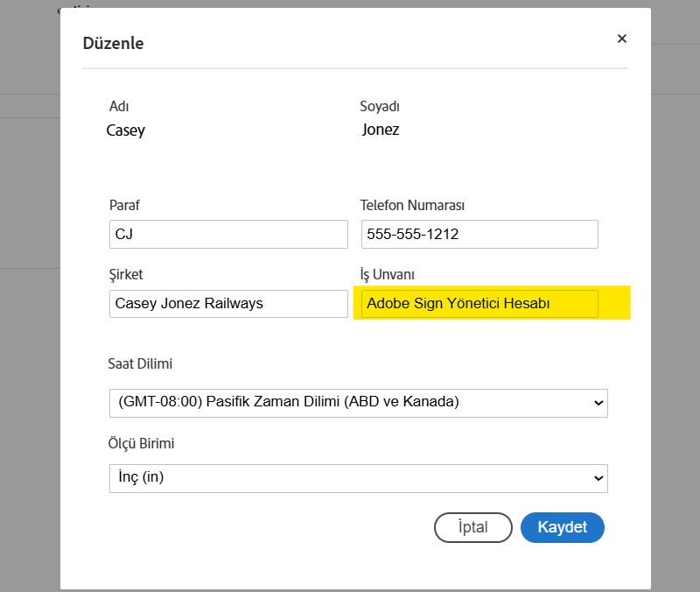Click the Saat Dilimi label
This screenshot has width=700, height=592.
(x=140, y=363)
